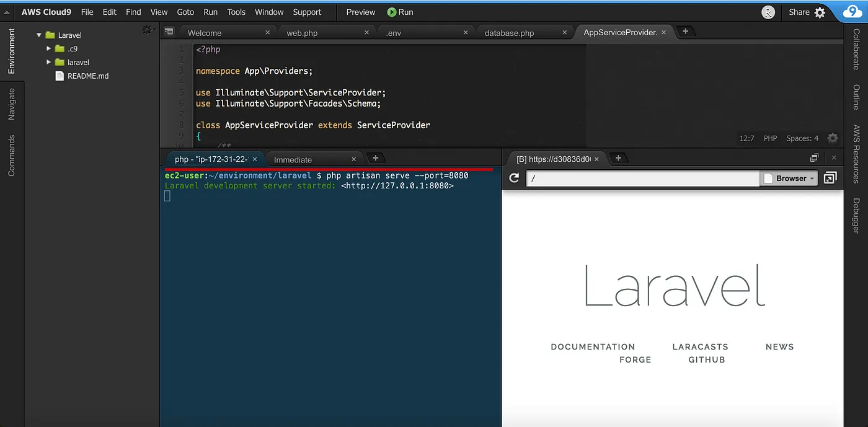The height and width of the screenshot is (427, 868).
Task: Open preferences gear icon beside Share
Action: (820, 12)
